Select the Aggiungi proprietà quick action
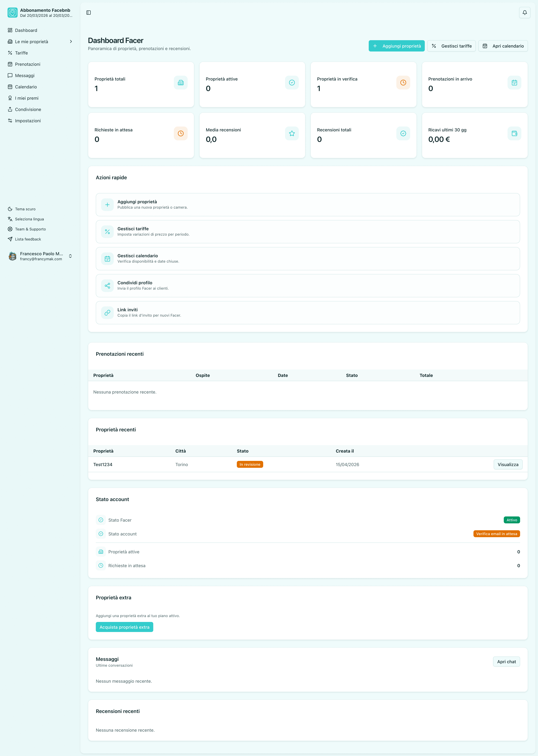 point(307,205)
